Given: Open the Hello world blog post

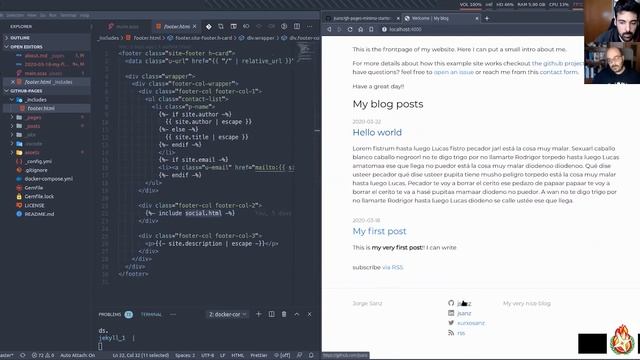Looking at the screenshot, I should coord(377,133).
